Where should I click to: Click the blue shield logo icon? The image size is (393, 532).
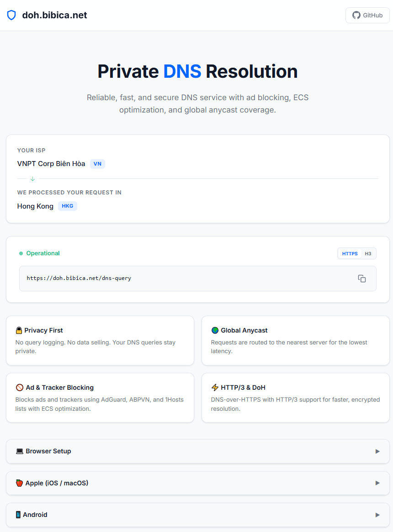coord(11,15)
